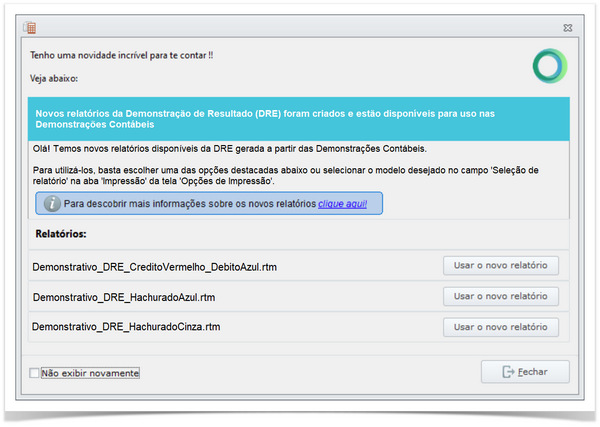The height and width of the screenshot is (427, 600).
Task: Use new report for HachuradoCinza
Action: (500, 327)
